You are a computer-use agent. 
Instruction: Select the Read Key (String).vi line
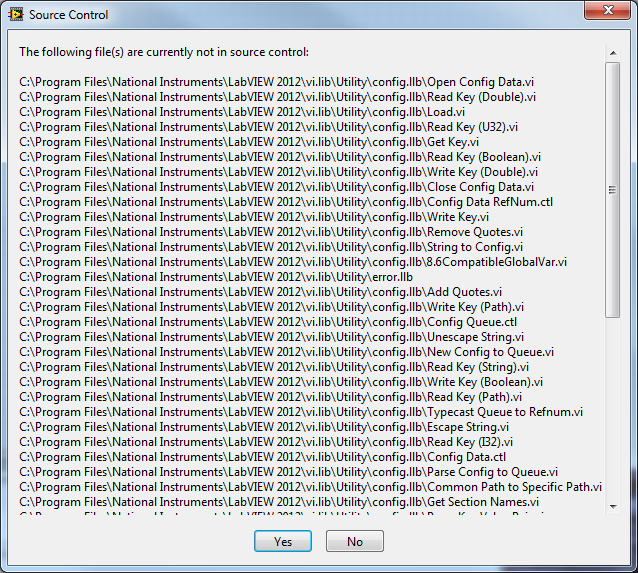click(274, 367)
